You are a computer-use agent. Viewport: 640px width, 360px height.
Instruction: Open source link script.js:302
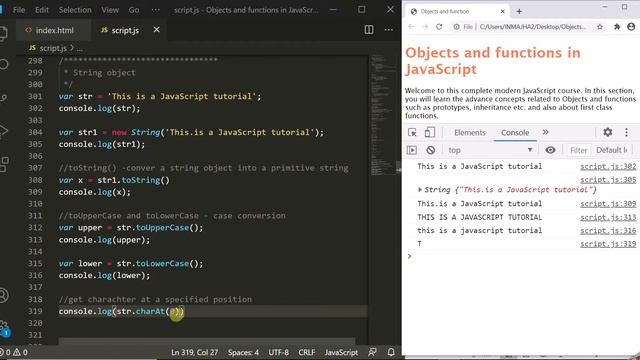(608, 167)
